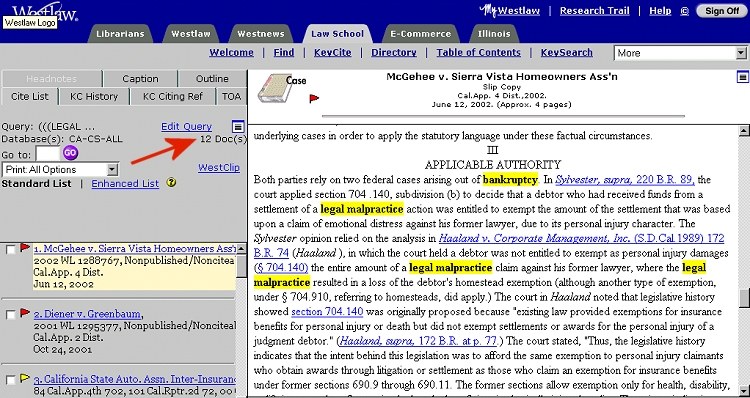
Task: Open the Print: All Options dropdown
Action: [x=60, y=169]
